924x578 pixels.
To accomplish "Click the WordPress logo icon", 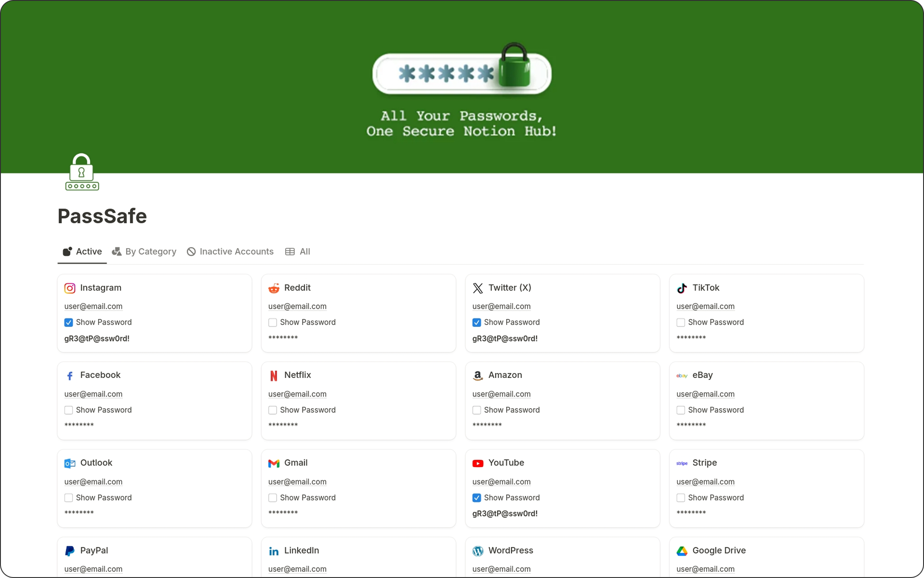I will point(478,551).
